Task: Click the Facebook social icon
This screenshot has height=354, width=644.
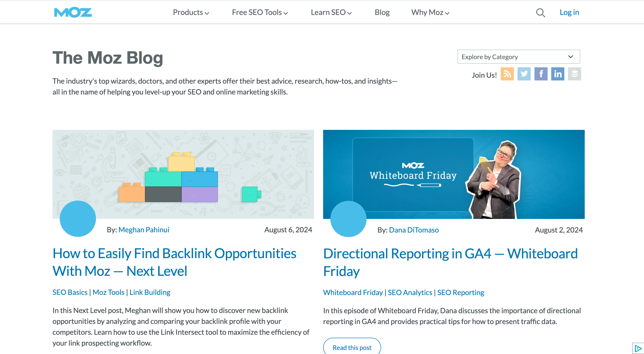Action: coord(541,74)
